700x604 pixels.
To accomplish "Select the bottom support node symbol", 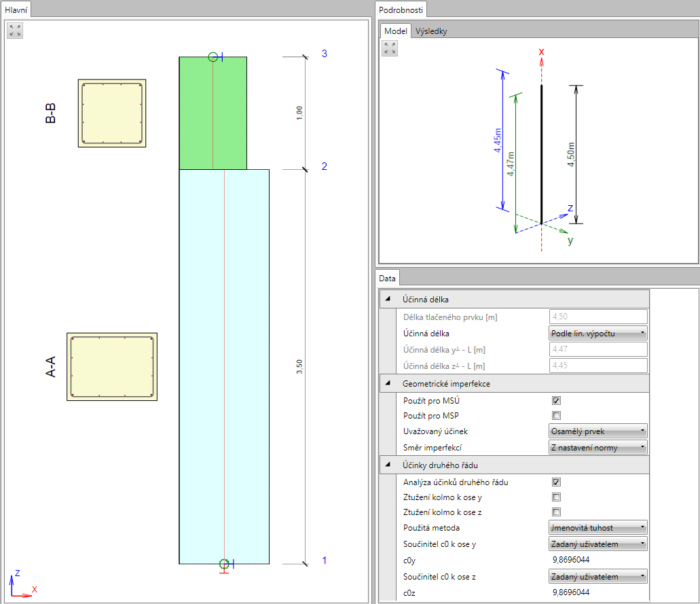I will 225,564.
